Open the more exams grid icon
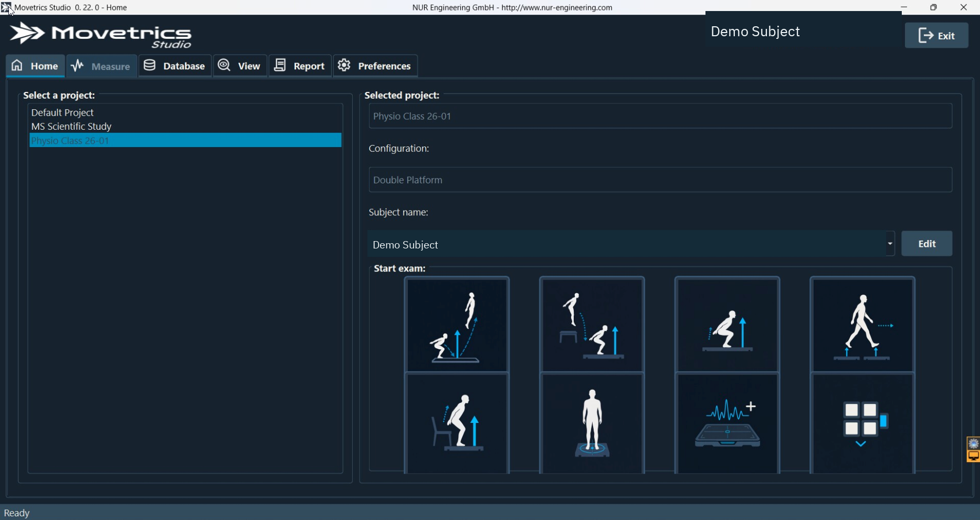Screen dimensions: 980x520 tap(863, 424)
